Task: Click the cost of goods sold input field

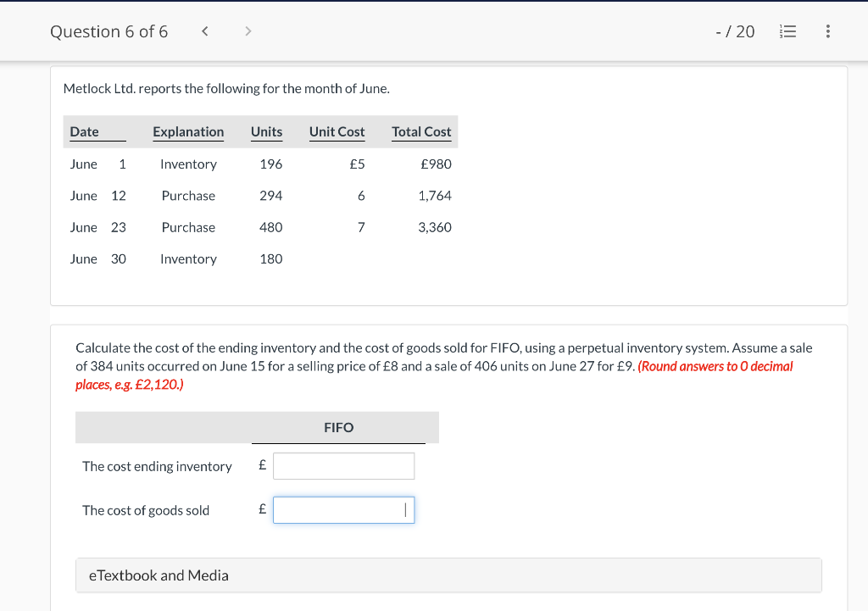Action: pos(344,509)
